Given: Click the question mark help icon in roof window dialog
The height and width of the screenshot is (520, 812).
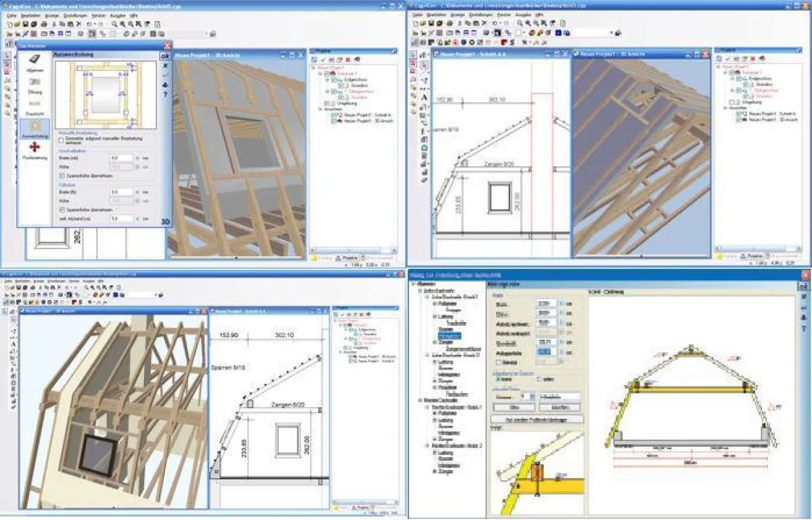Looking at the screenshot, I should [x=165, y=95].
